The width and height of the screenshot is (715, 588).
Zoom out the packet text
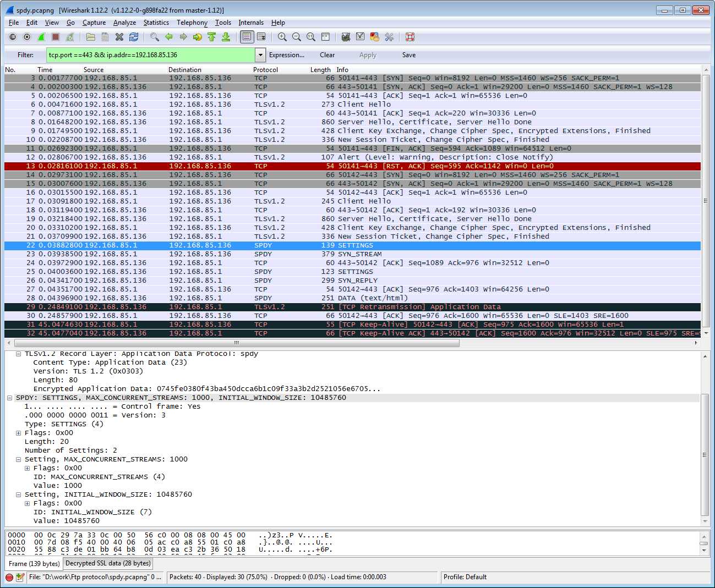point(297,37)
